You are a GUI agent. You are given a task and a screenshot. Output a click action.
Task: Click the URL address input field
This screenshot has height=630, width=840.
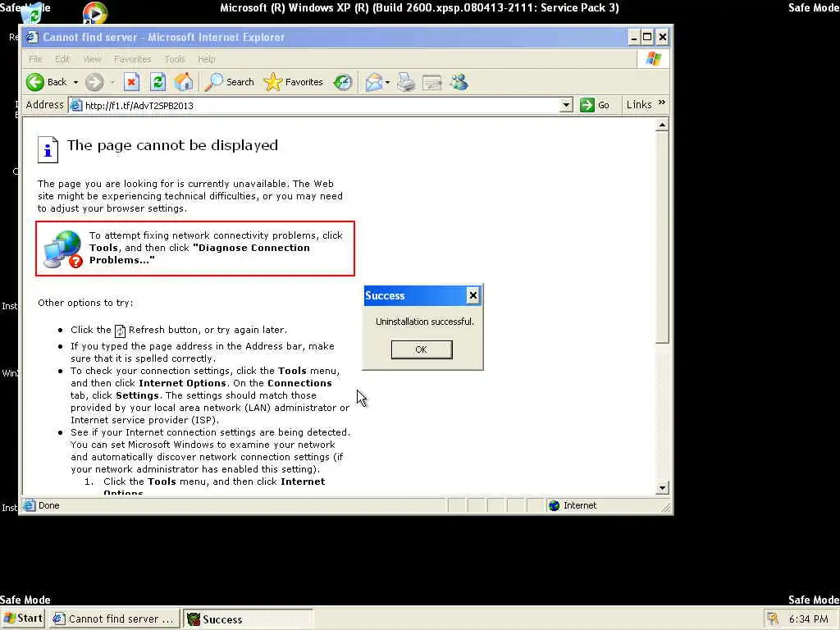pos(321,105)
